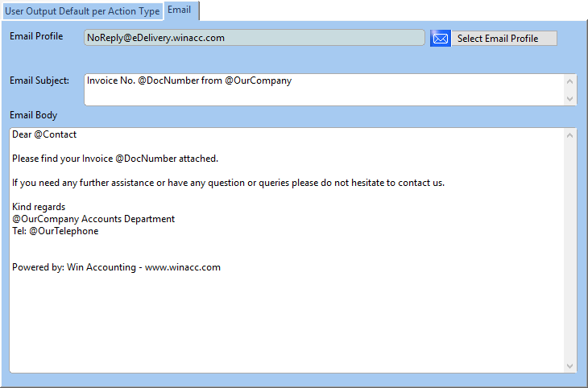Click the Email Profile address field

click(x=255, y=38)
